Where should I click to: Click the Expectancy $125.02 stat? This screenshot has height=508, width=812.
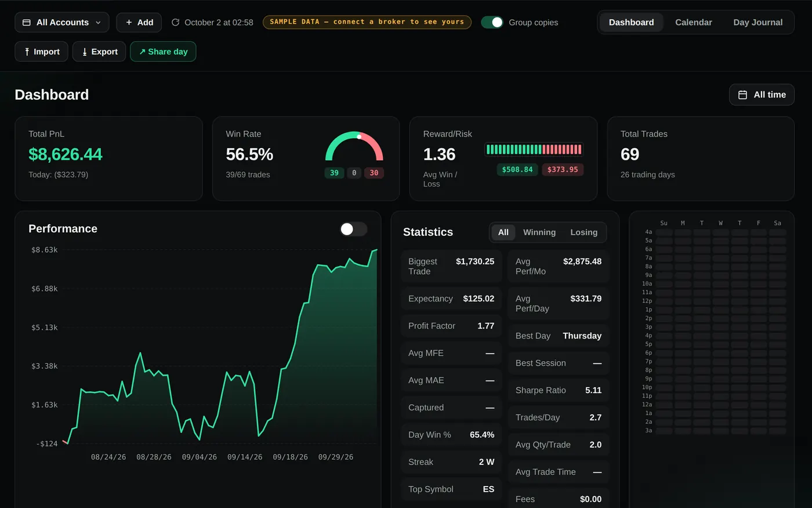coord(451,299)
